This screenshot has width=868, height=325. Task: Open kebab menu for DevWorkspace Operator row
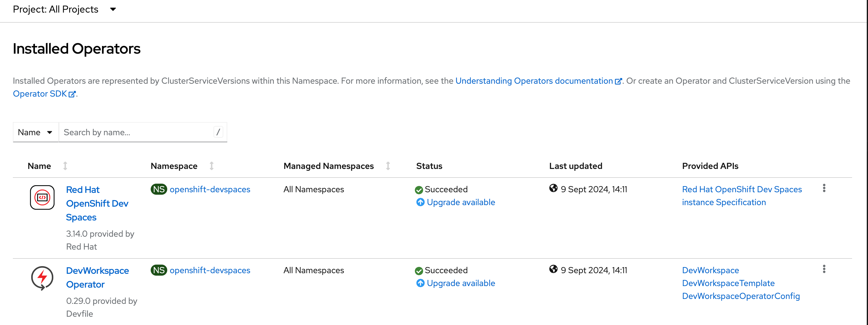point(824,269)
